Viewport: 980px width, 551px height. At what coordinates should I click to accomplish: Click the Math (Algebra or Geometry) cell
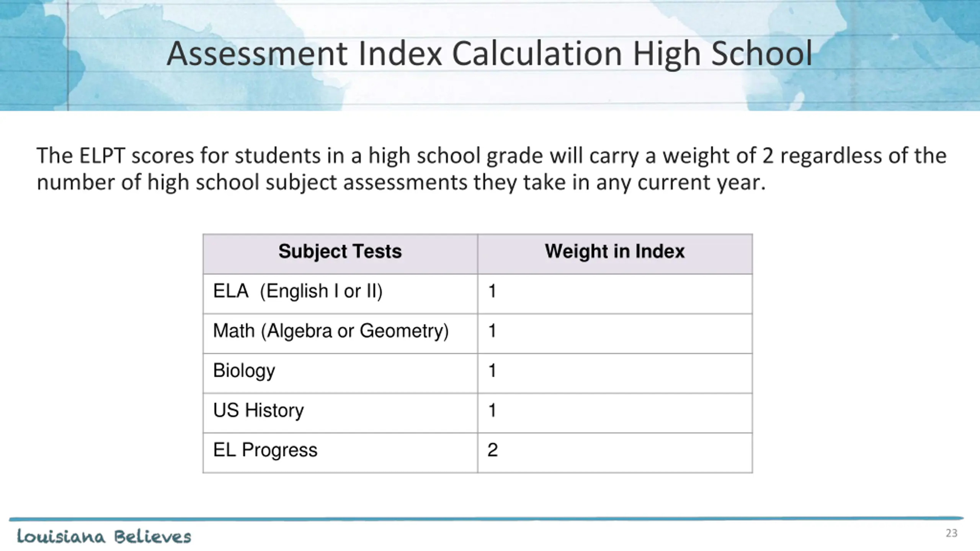coord(340,334)
